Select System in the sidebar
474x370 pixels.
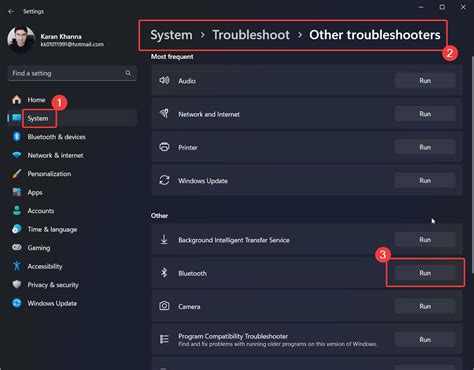coord(72,118)
